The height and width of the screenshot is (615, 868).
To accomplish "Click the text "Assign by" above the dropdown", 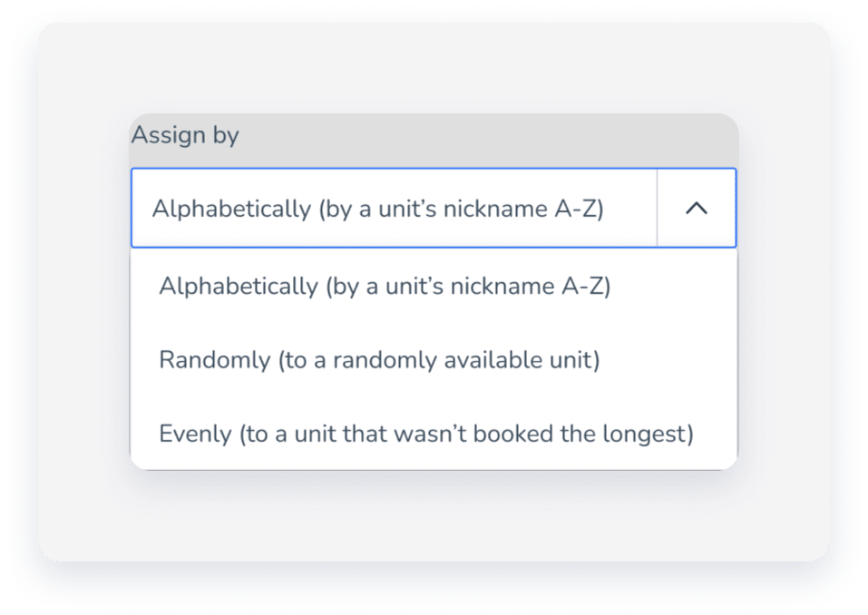I will click(x=185, y=136).
